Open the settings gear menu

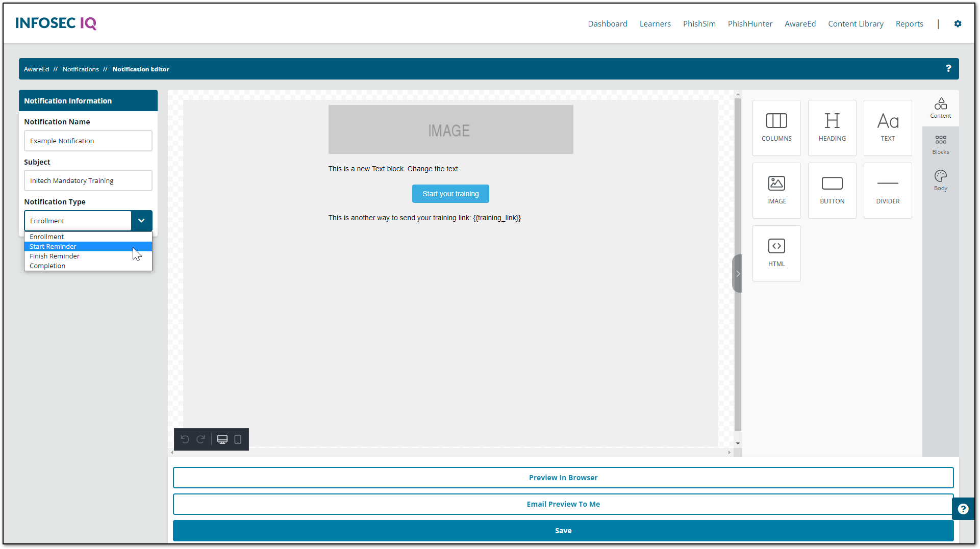[958, 23]
